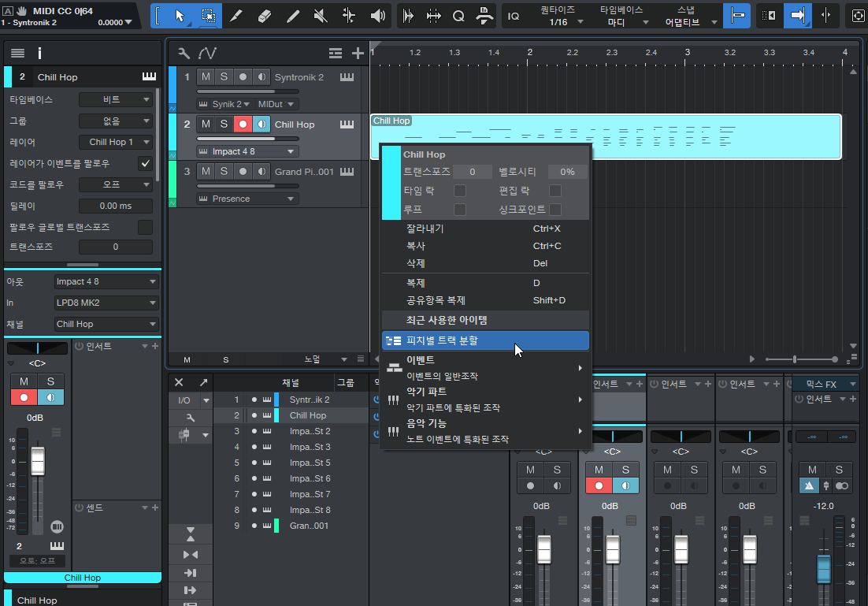Select 피치별 트랙 분할 menu item
The height and width of the screenshot is (606, 868).
(485, 340)
